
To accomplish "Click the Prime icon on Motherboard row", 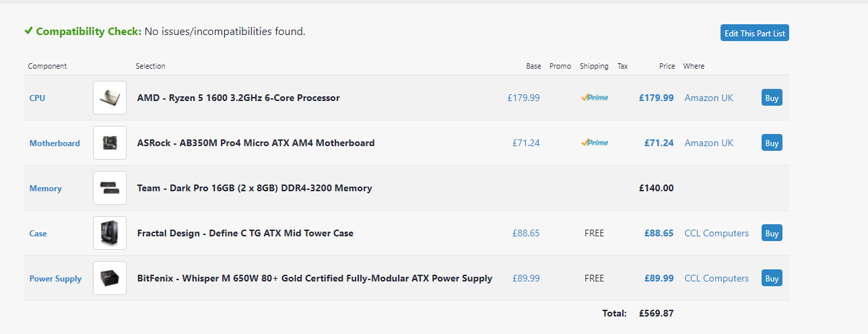I will pyautogui.click(x=594, y=143).
